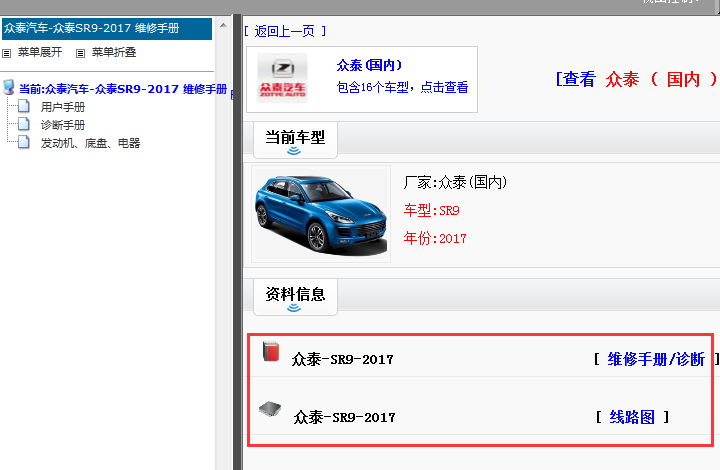The width and height of the screenshot is (720, 470).
Task: Collapse all menus with 菜单折叠
Action: [x=114, y=52]
